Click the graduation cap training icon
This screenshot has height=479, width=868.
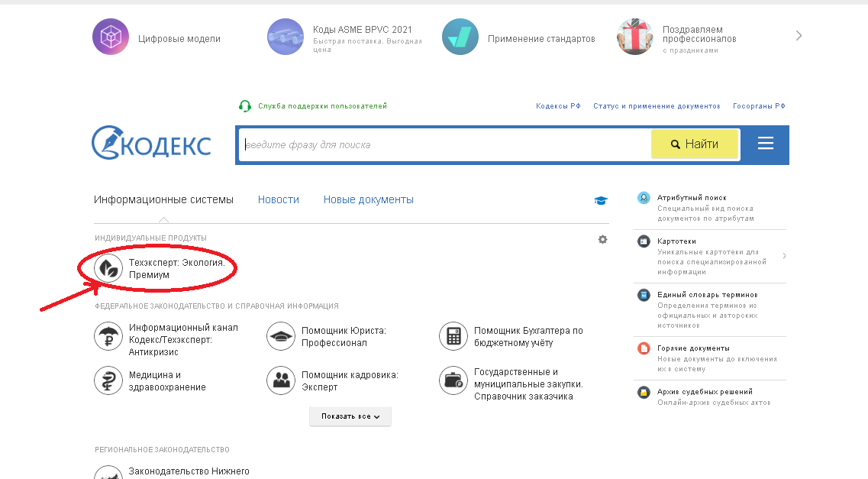[601, 200]
